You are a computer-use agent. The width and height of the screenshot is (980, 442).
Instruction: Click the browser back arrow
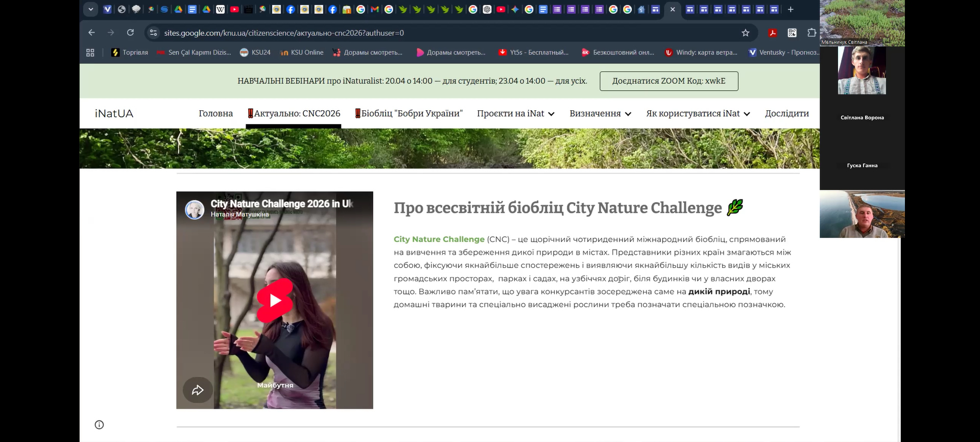point(91,33)
